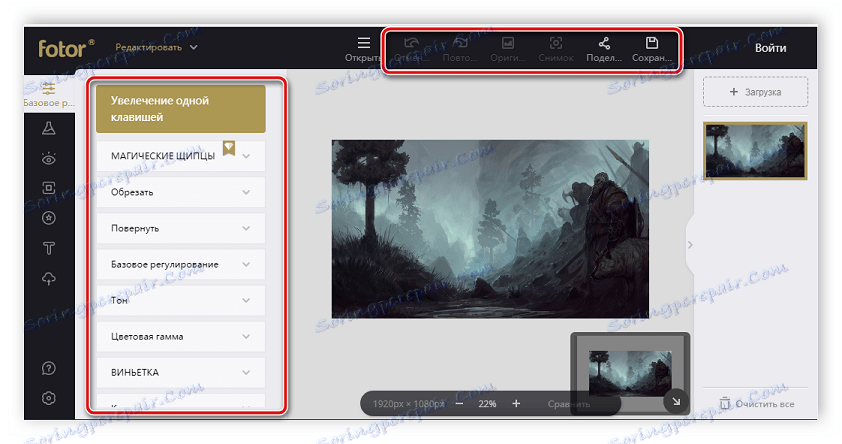
Task: Expand the Базовое регулирование section
Action: coord(181,264)
